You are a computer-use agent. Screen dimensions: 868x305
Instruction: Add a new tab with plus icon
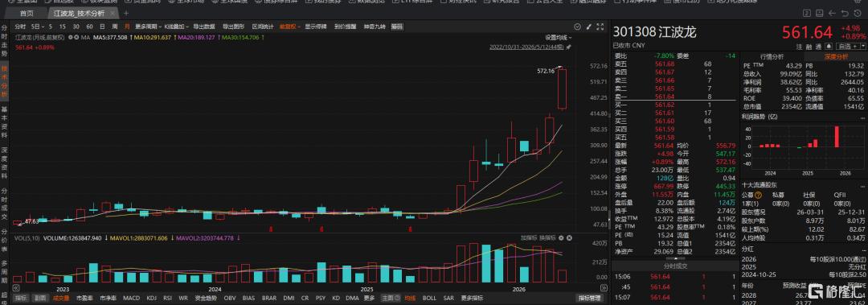coord(125,14)
